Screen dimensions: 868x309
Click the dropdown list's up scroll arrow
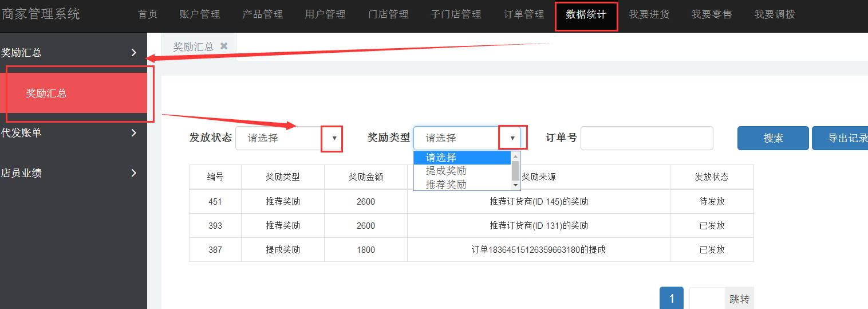pyautogui.click(x=515, y=156)
